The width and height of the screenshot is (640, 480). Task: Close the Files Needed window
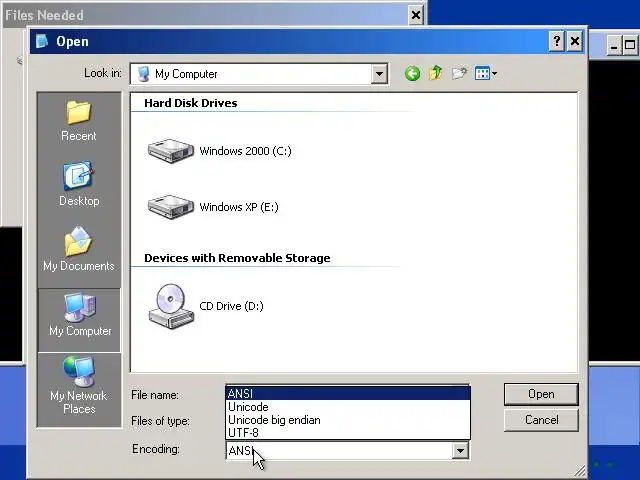[x=416, y=16]
